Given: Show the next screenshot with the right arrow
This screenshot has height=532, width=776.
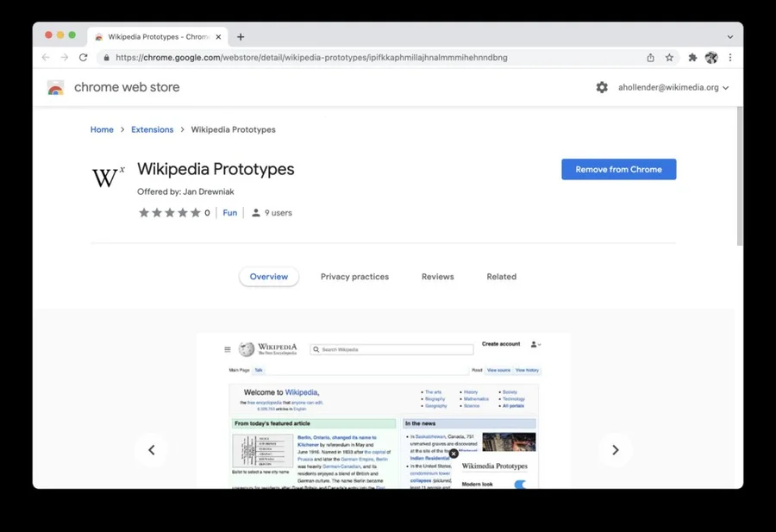Looking at the screenshot, I should 615,450.
